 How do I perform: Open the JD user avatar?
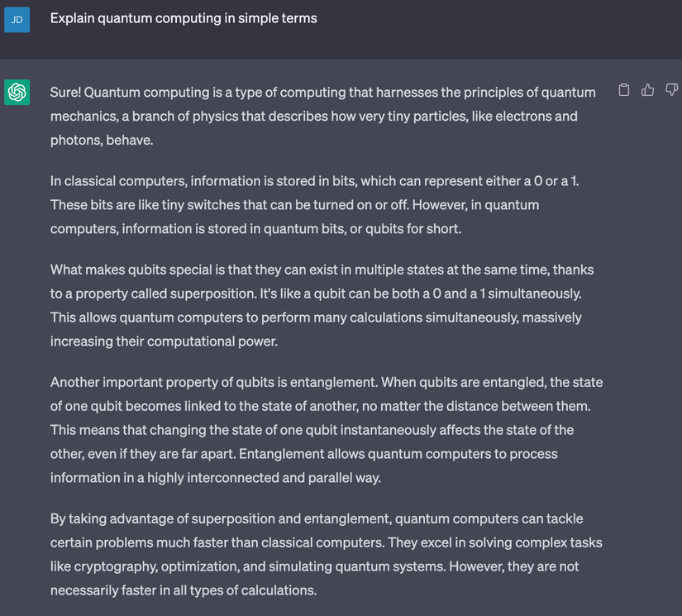[17, 19]
